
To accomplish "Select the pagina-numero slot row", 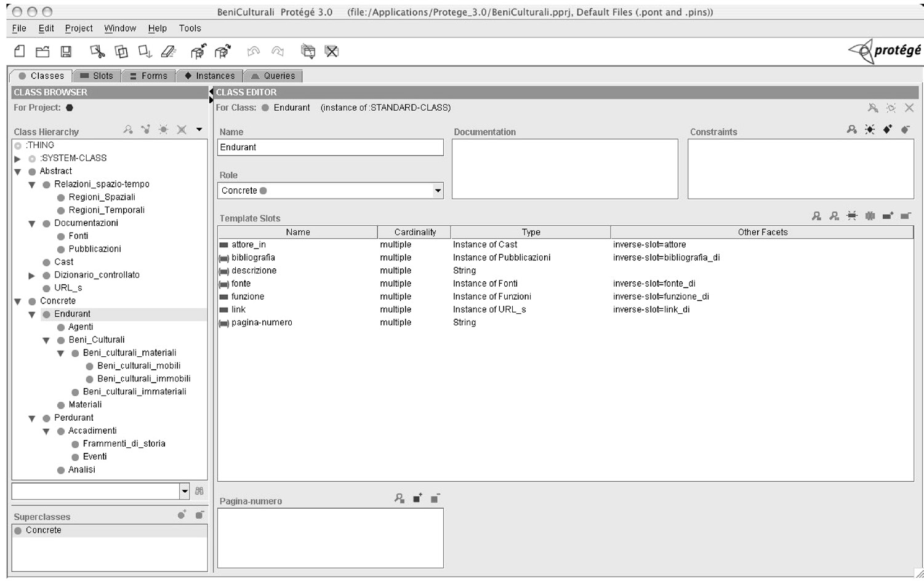I will [x=565, y=322].
